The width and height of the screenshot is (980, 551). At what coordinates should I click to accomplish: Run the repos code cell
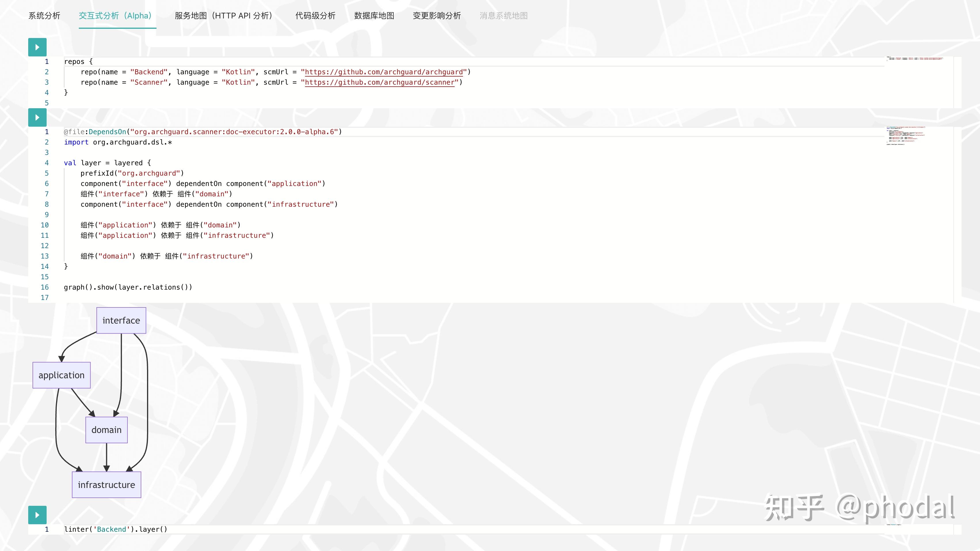[37, 47]
